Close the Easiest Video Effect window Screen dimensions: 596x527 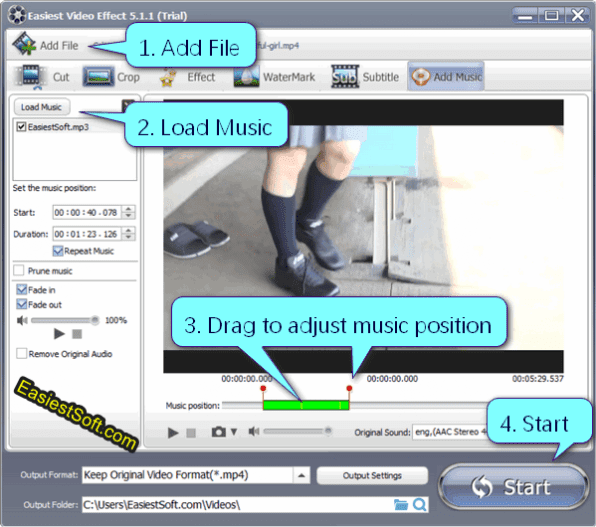[x=578, y=15]
